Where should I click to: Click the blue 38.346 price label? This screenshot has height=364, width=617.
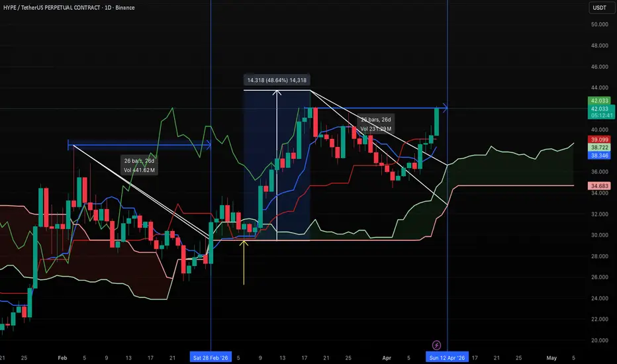pyautogui.click(x=599, y=156)
